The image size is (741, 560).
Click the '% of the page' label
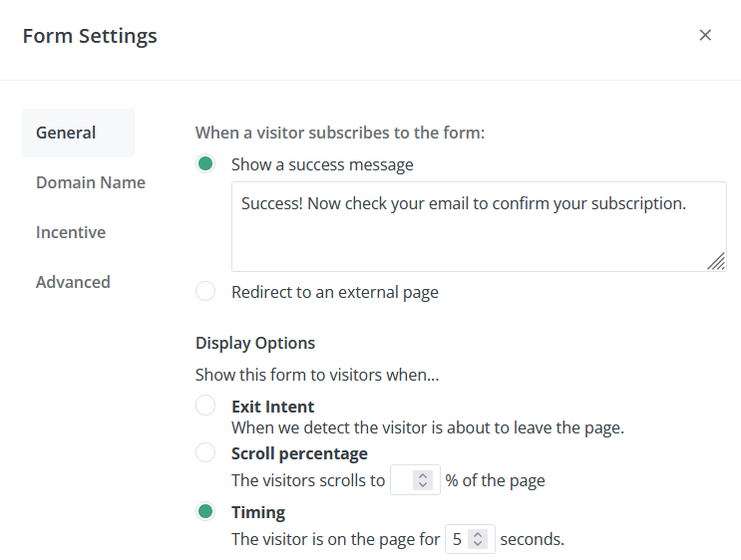click(x=495, y=480)
